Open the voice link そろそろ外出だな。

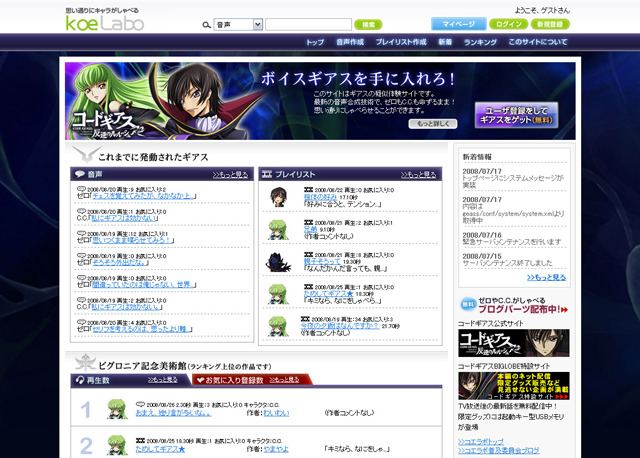118,262
